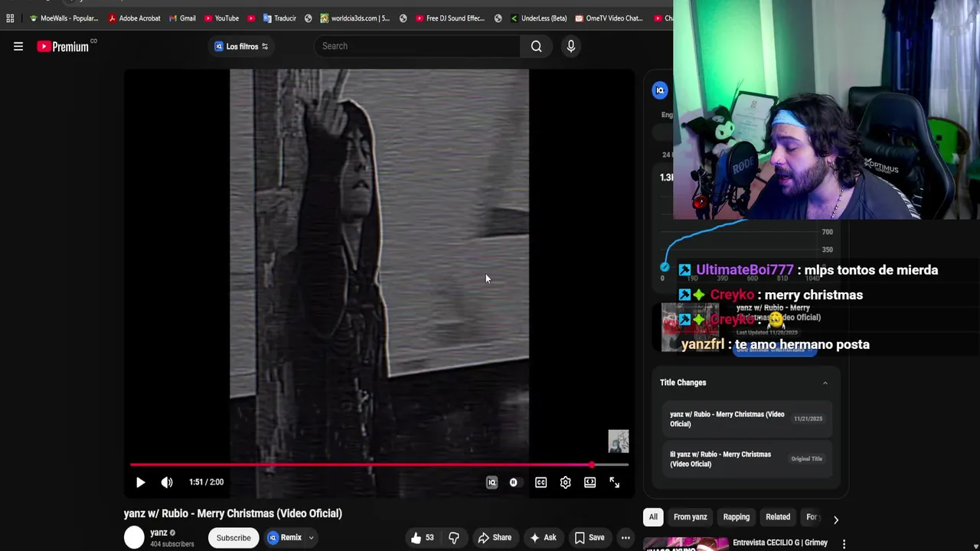Select the Original Title entry

point(746,459)
